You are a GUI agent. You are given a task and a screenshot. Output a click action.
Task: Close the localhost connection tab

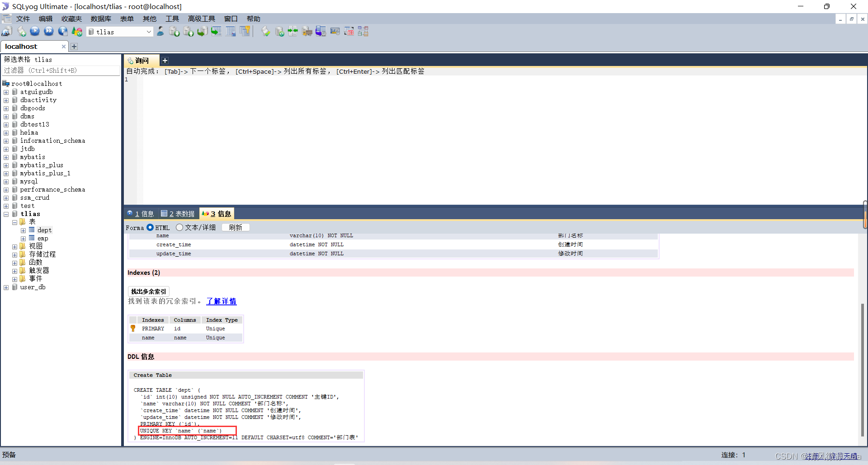pos(64,47)
